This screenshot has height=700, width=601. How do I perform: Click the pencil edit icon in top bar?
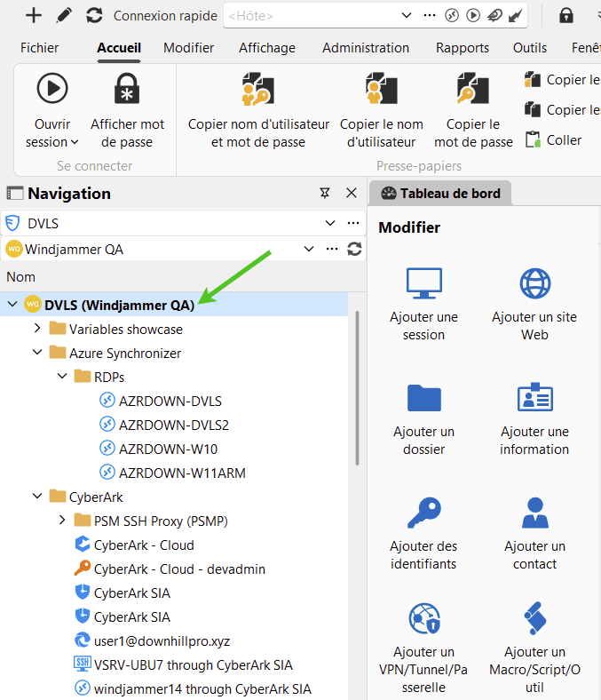[x=64, y=15]
